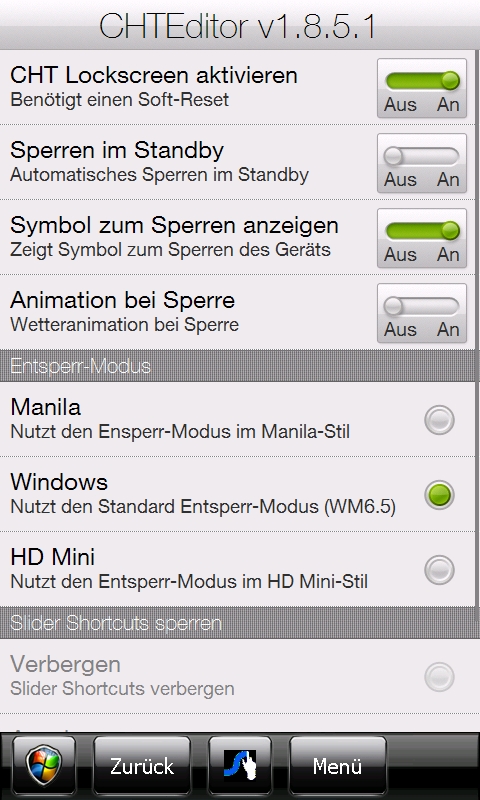This screenshot has width=480, height=800.
Task: Turn off CHT Lockscreen aktivieren switch
Action: 422,88
